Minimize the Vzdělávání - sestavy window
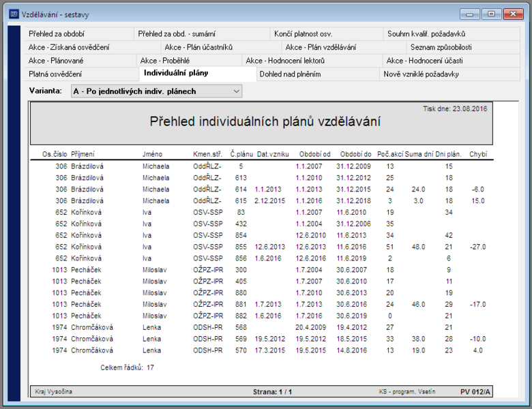Image resolution: width=532 pixels, height=409 pixels. (470, 14)
